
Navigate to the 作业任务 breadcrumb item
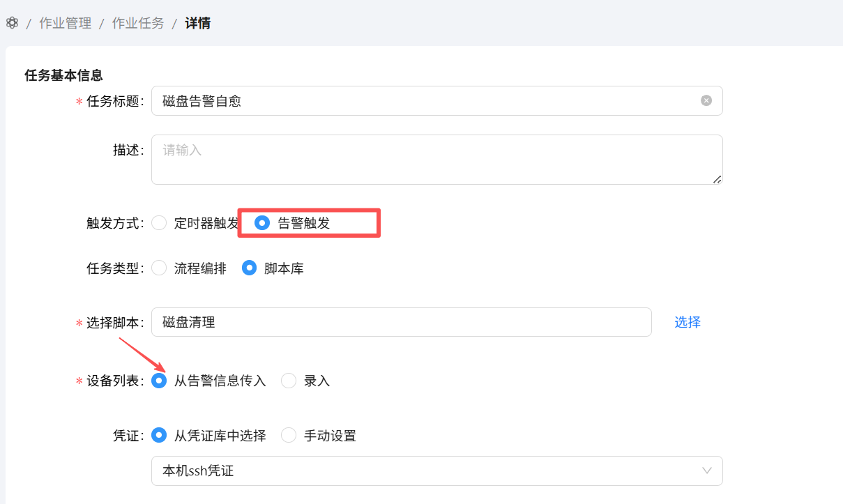(x=138, y=23)
